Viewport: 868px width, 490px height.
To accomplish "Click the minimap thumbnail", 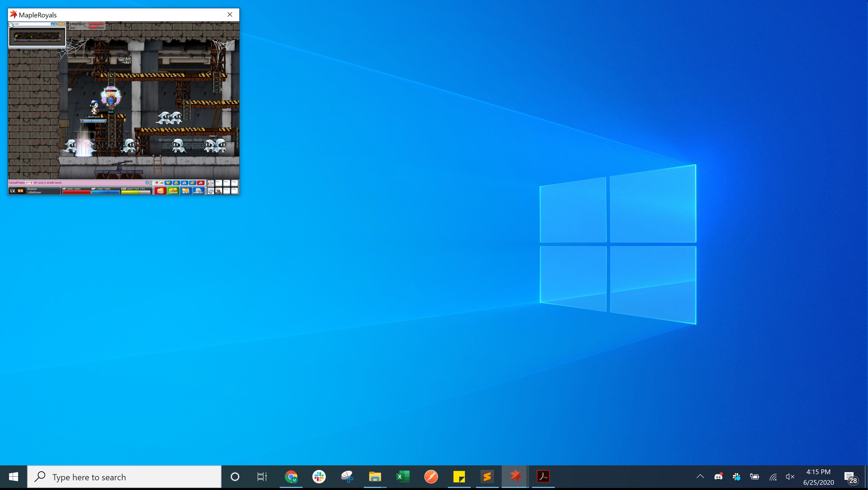I will click(x=37, y=37).
